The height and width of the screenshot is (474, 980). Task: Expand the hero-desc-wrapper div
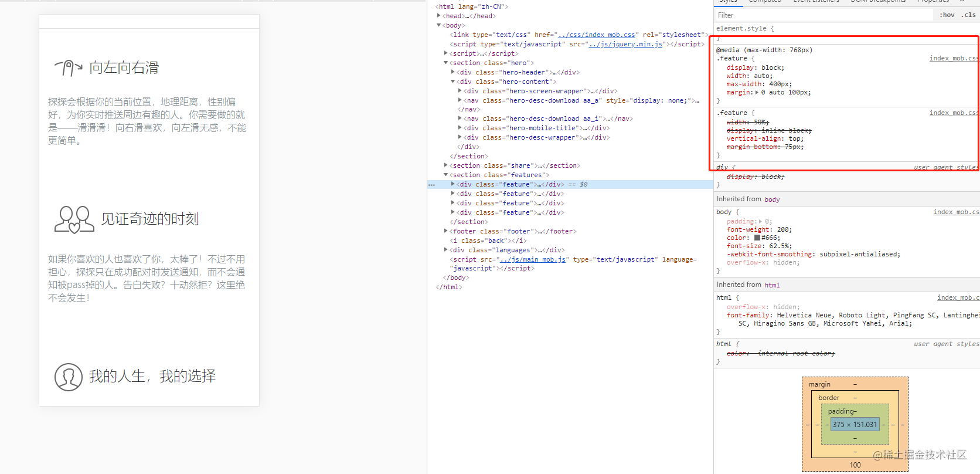coord(460,137)
